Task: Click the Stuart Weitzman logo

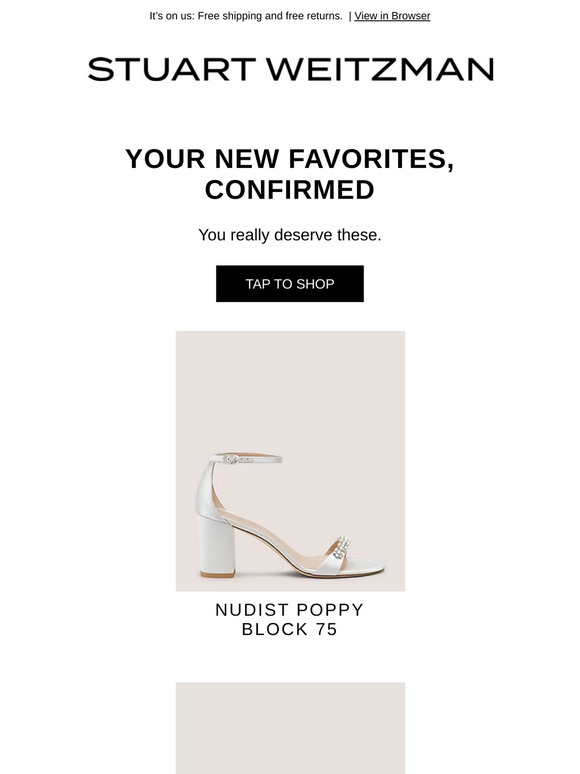Action: click(290, 69)
